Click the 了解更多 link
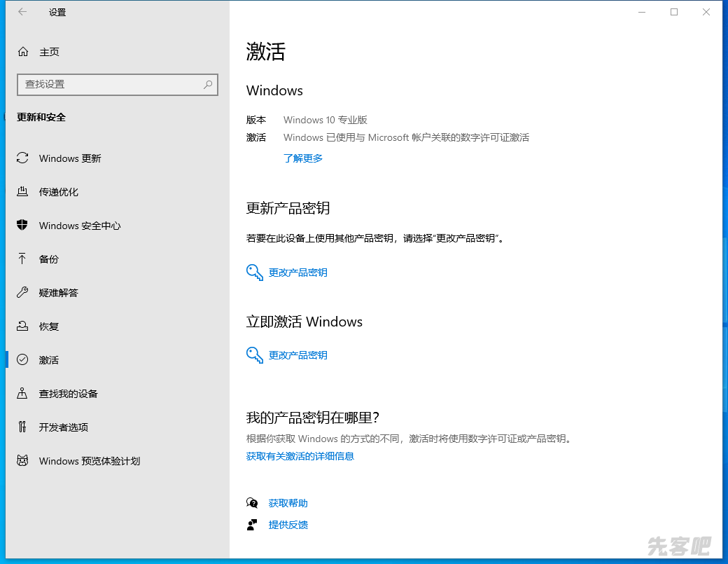The height and width of the screenshot is (564, 728). [303, 158]
